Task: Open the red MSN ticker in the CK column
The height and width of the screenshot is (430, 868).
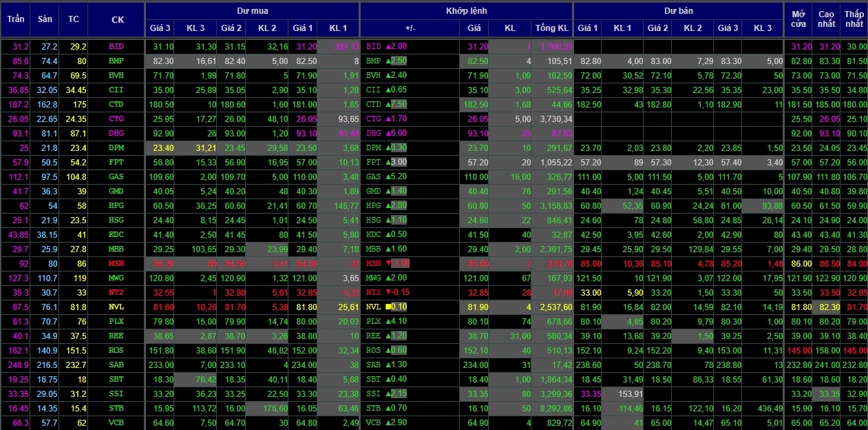Action: (117, 263)
